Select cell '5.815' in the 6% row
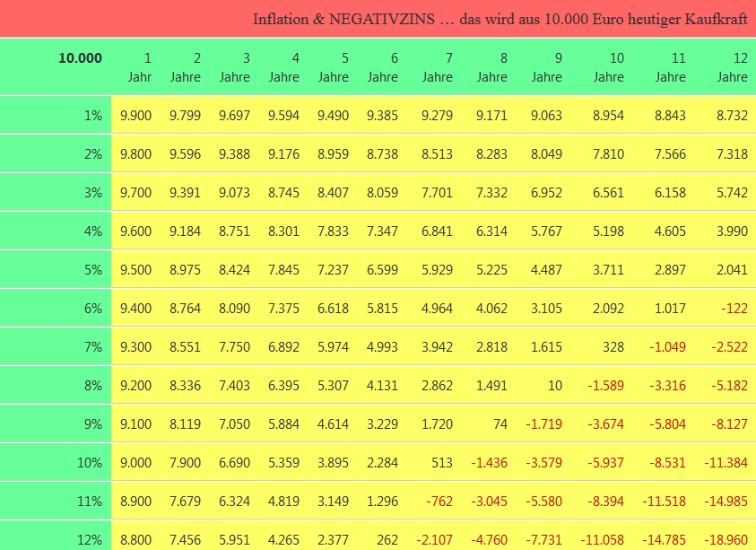This screenshot has height=550, width=756. [382, 309]
